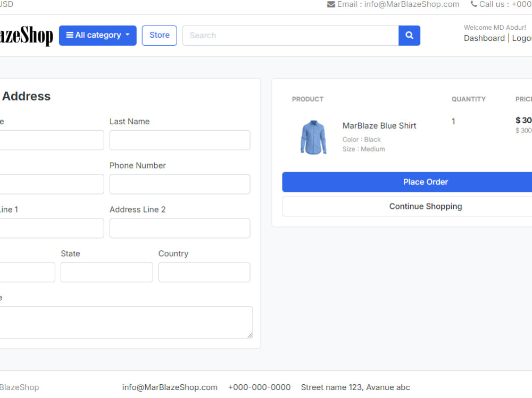
Task: Click the Store navigation link
Action: pos(159,35)
